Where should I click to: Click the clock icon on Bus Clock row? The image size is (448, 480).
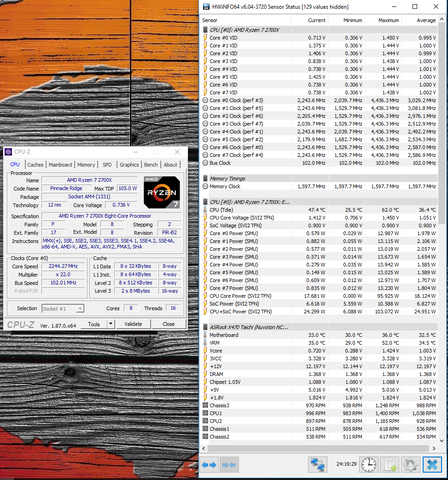tap(205, 163)
